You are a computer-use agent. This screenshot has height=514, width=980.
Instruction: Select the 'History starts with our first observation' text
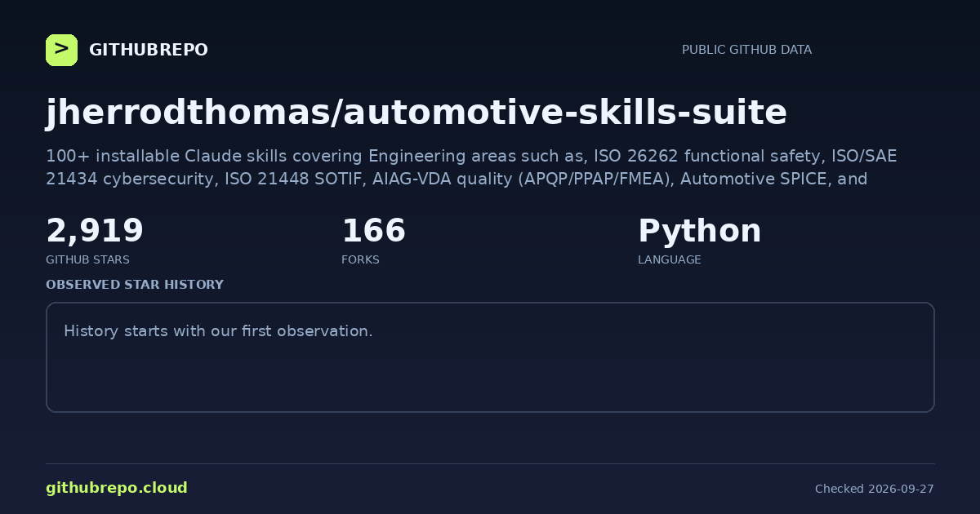click(218, 331)
